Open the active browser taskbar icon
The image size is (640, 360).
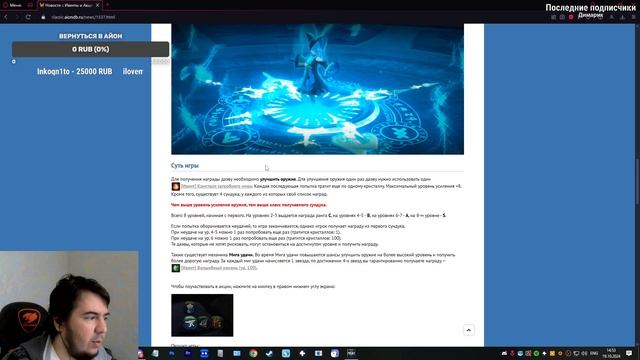coord(351,353)
